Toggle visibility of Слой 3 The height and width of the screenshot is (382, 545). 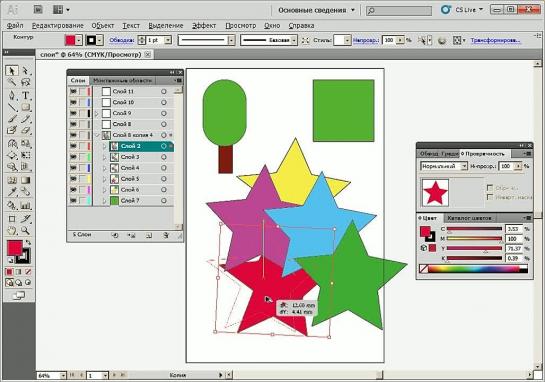pos(73,157)
